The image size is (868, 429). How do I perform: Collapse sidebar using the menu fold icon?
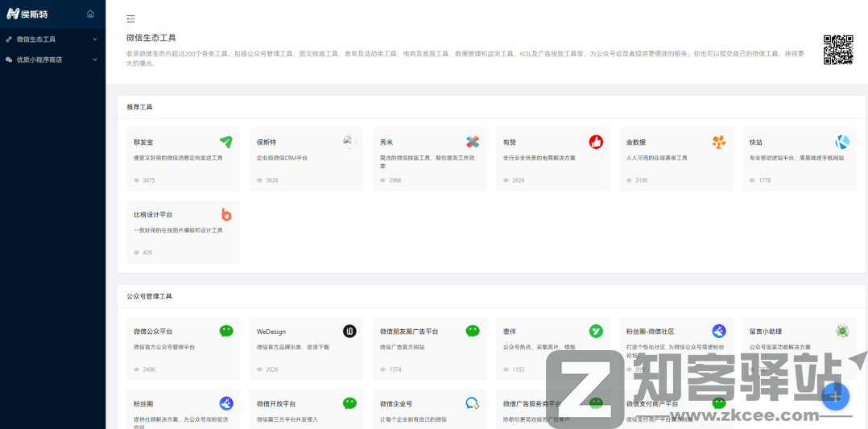[131, 19]
